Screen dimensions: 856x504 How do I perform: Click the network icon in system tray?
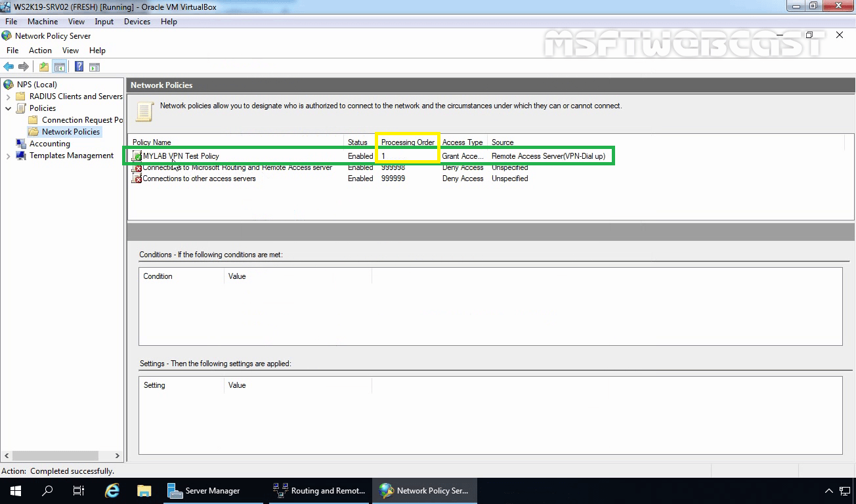tap(844, 490)
